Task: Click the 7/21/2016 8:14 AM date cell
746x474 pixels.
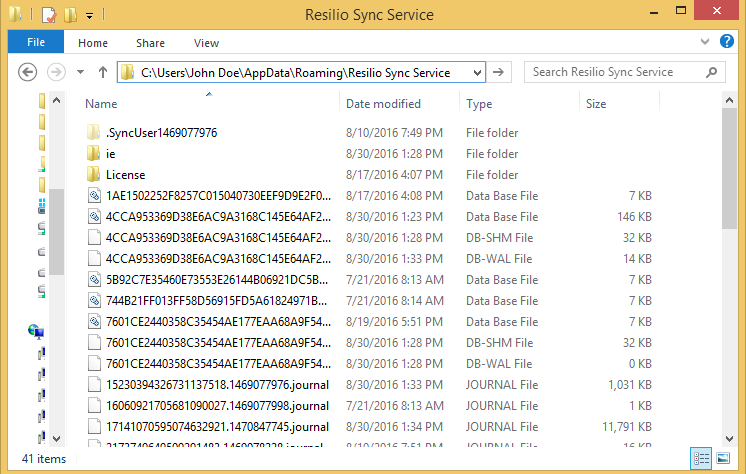Action: click(395, 301)
